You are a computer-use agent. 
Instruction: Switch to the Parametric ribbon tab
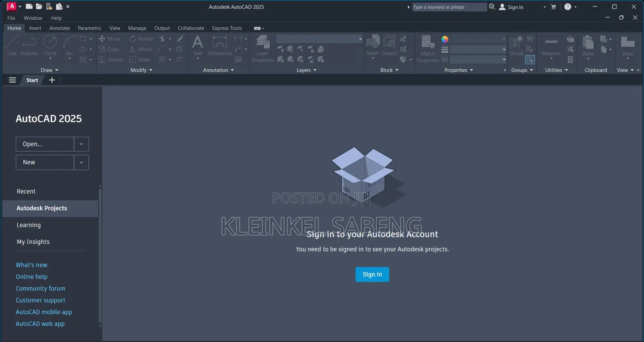click(x=89, y=28)
